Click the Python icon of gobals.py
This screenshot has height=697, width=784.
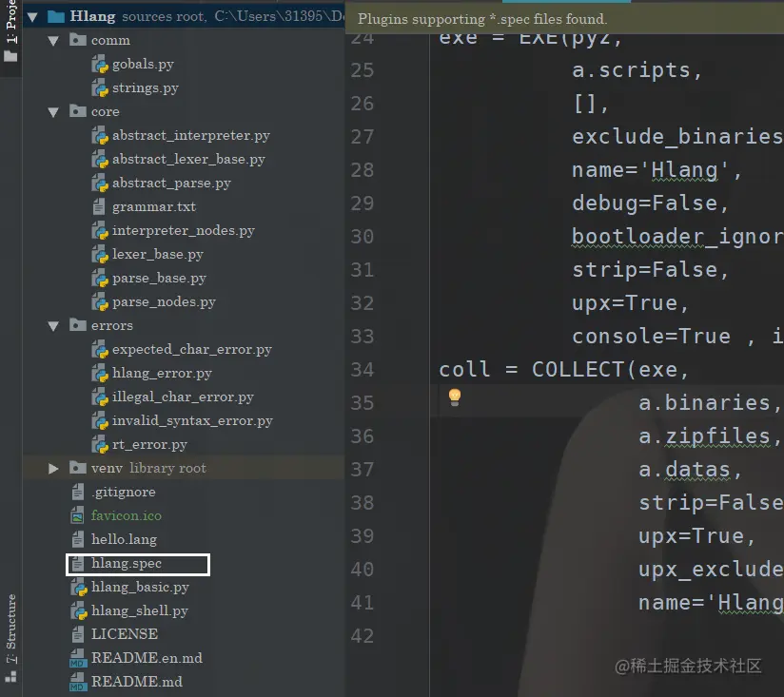click(x=100, y=65)
